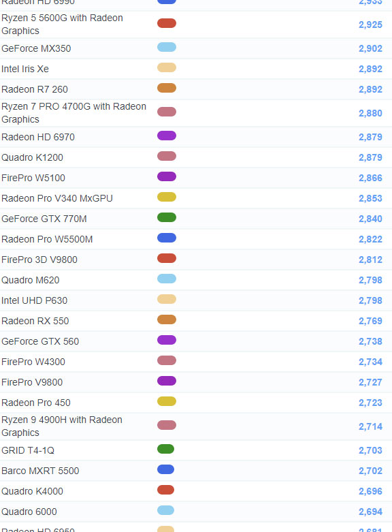The height and width of the screenshot is (532, 392).
Task: Click Ryzen 9 4900H with Radeon Graphics name
Action: coord(62,426)
